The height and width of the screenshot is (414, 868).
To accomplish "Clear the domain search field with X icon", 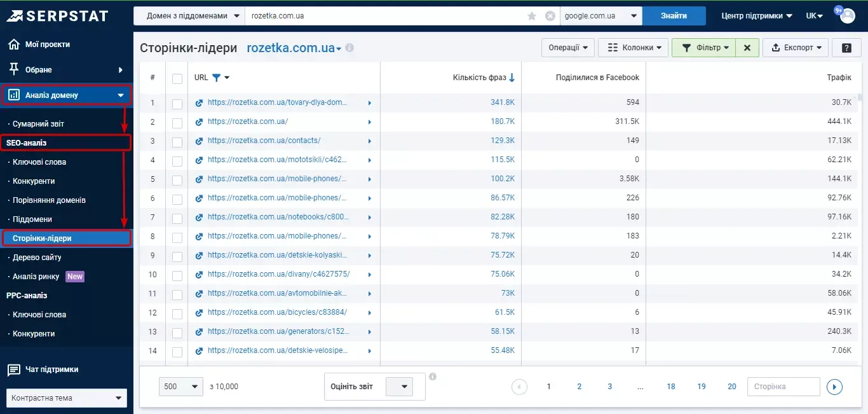I will pos(550,16).
